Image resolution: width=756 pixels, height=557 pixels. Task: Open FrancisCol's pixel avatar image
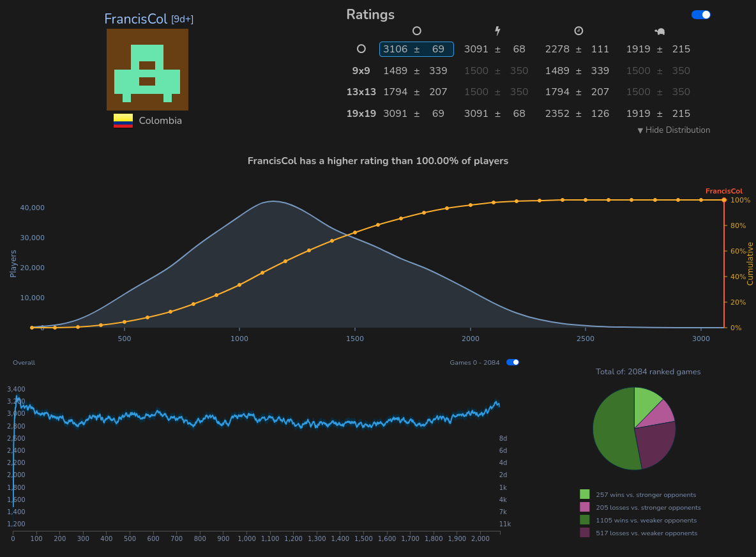coord(147,70)
